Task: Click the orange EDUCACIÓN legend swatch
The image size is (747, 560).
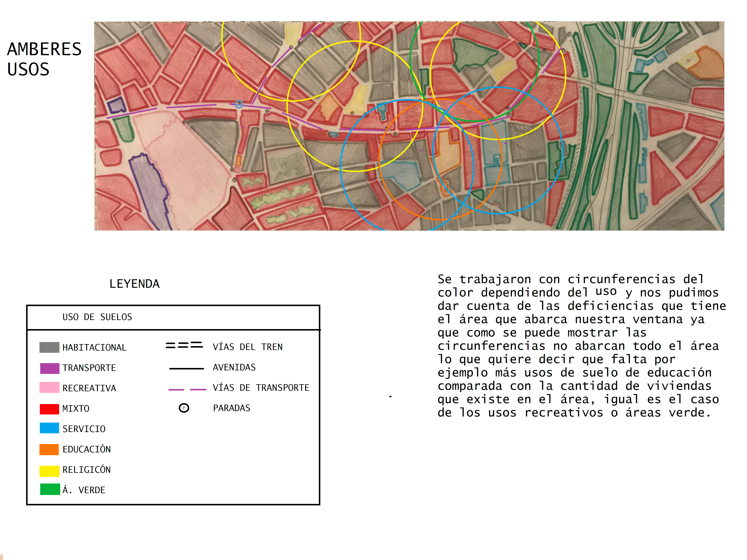Action: 49,449
